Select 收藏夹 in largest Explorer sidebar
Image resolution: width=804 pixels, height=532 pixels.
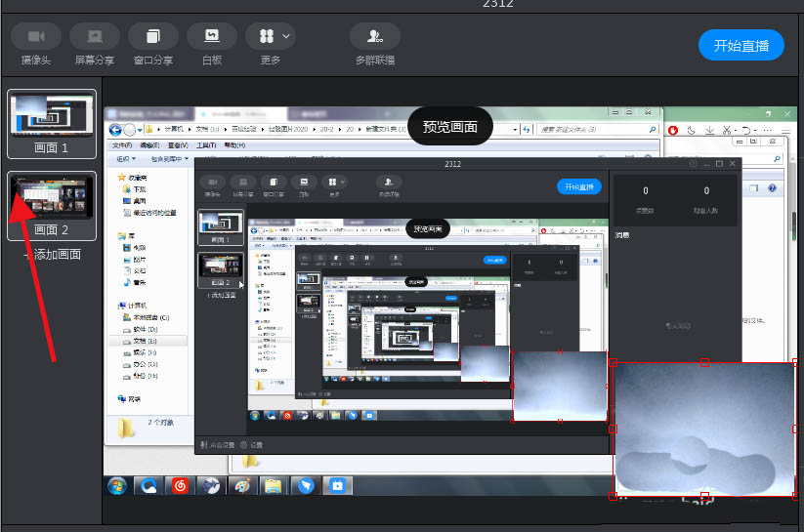pyautogui.click(x=132, y=178)
